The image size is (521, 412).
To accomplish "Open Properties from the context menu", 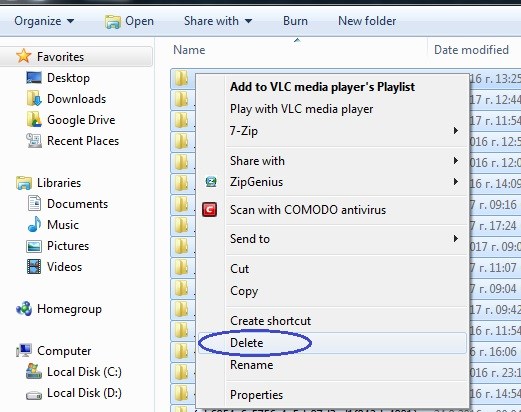I will tap(256, 395).
